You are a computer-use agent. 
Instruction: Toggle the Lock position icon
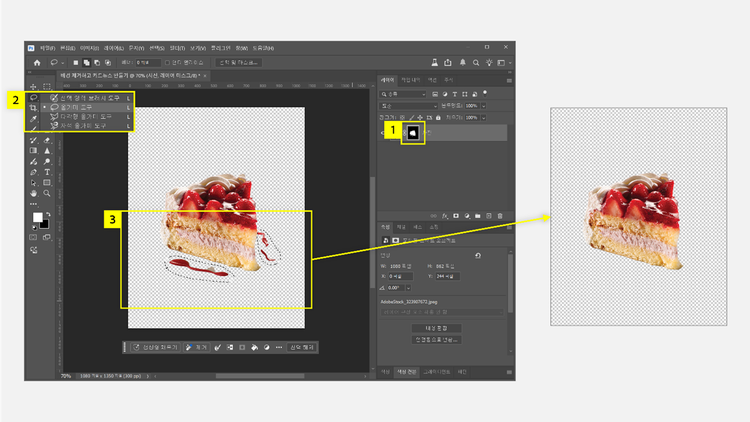click(420, 118)
